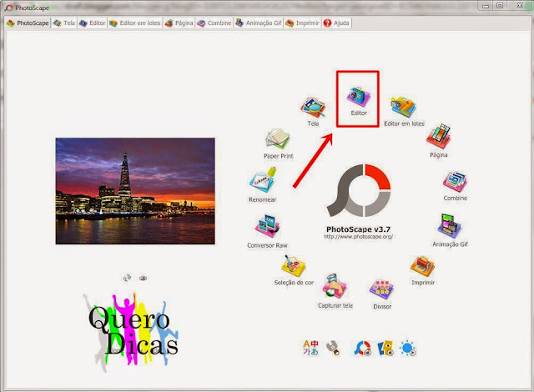
Task: Click the PhotoScape v3.7 title text
Action: [358, 229]
